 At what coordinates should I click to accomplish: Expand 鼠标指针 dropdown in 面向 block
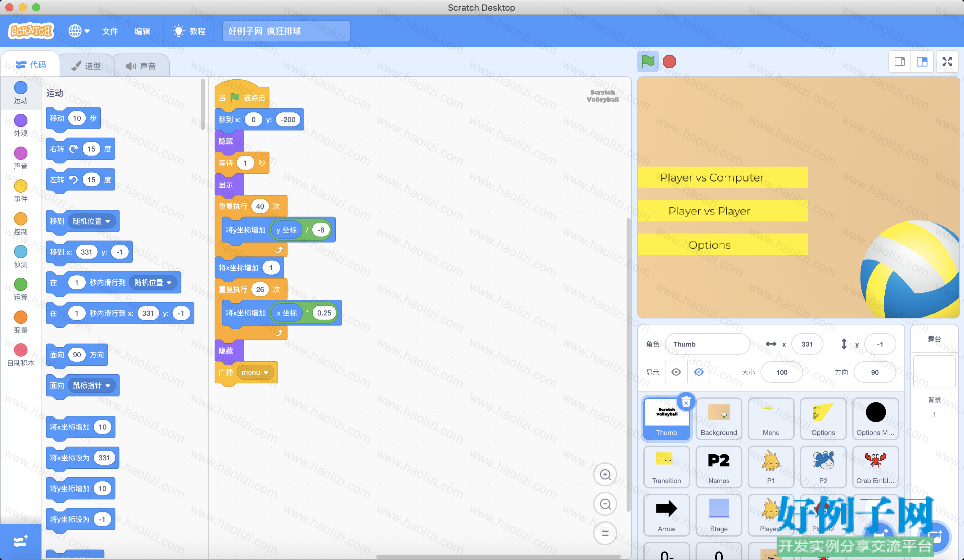[x=91, y=386]
